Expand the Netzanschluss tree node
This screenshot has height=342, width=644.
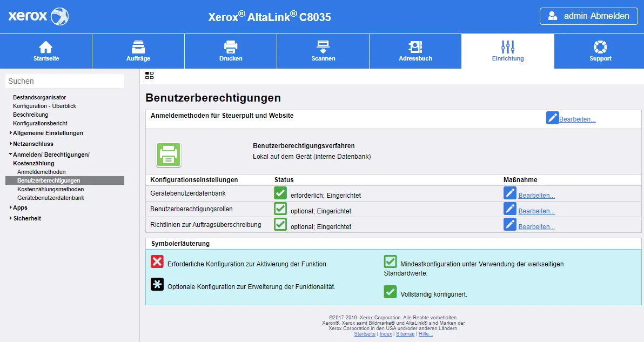pos(33,144)
